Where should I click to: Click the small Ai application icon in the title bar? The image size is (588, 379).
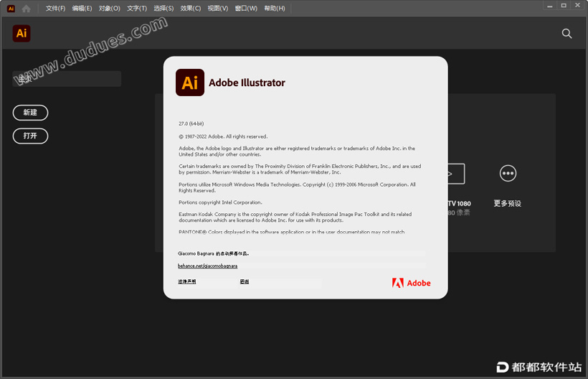click(x=11, y=9)
